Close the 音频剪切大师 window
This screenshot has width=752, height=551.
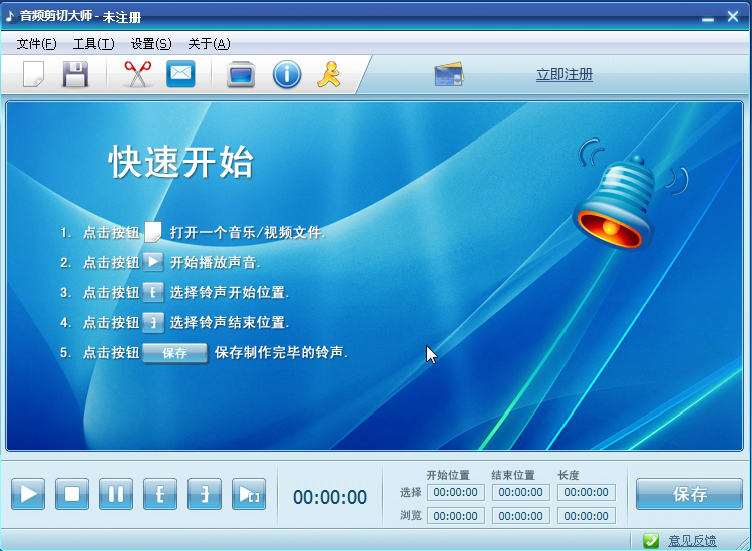pos(733,16)
